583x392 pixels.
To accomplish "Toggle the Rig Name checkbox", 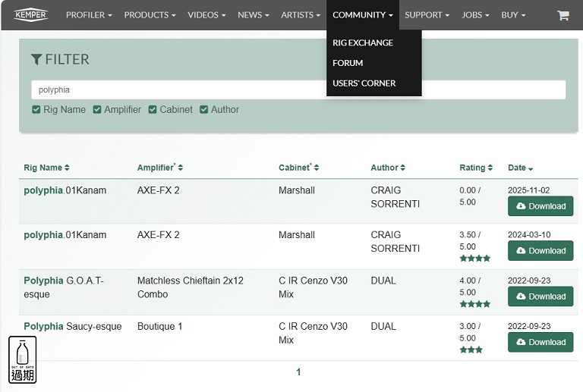I will pos(36,109).
